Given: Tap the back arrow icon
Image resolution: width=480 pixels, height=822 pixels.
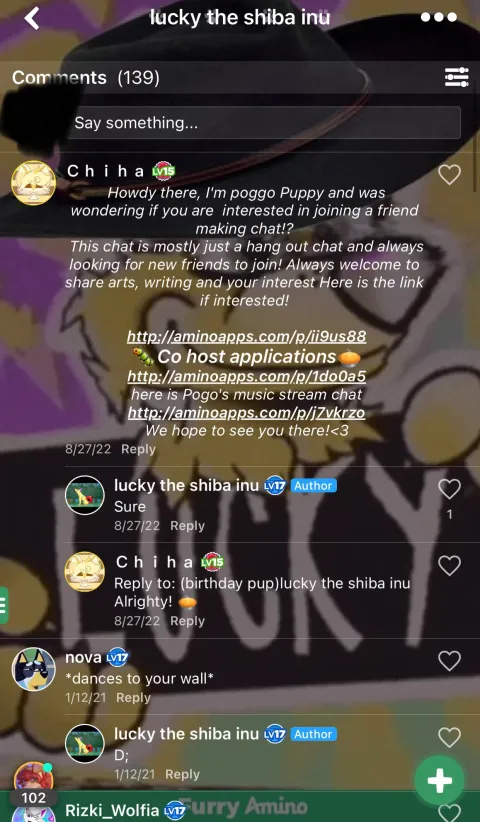Looking at the screenshot, I should (31, 18).
